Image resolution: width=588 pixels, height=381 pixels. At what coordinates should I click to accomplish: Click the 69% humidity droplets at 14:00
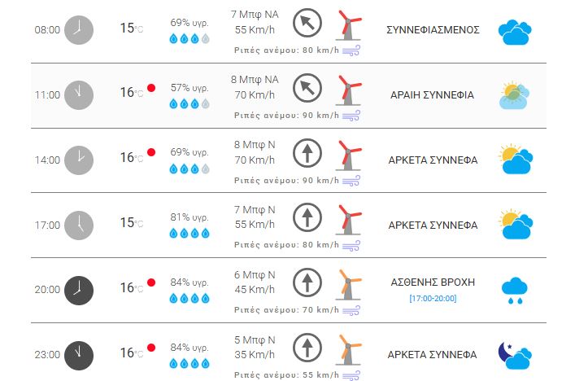coord(189,169)
